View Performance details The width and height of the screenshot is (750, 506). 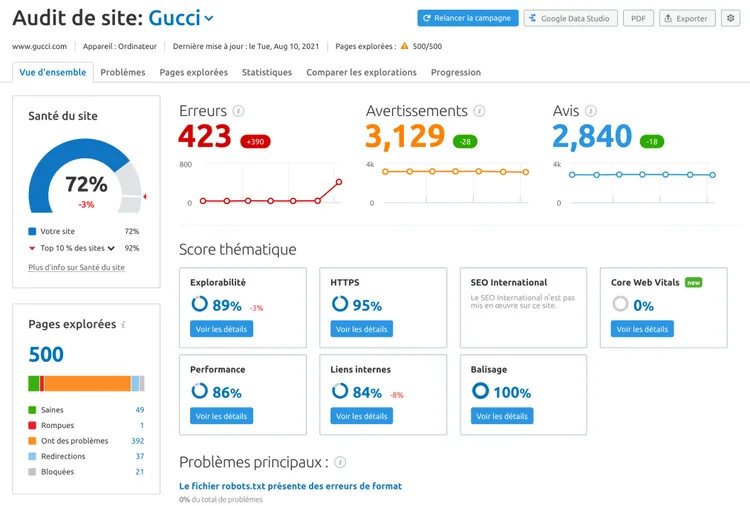[x=221, y=416]
